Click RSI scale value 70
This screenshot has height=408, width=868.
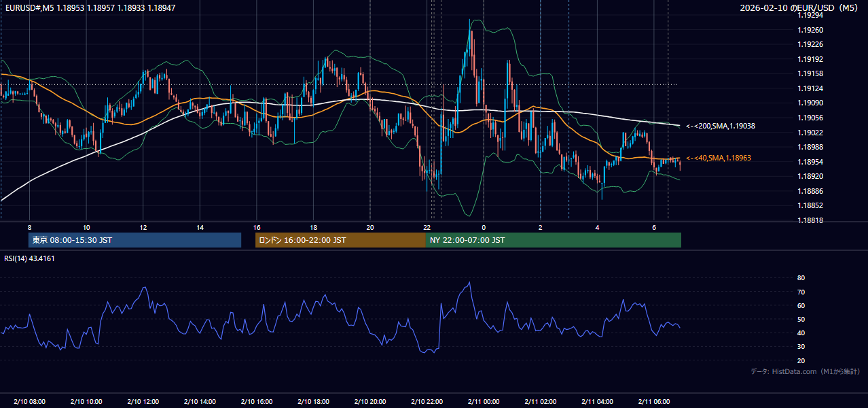(801, 292)
